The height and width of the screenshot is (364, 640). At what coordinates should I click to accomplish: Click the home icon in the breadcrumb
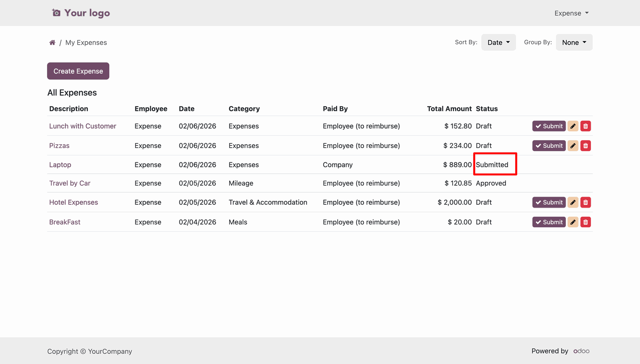click(52, 42)
